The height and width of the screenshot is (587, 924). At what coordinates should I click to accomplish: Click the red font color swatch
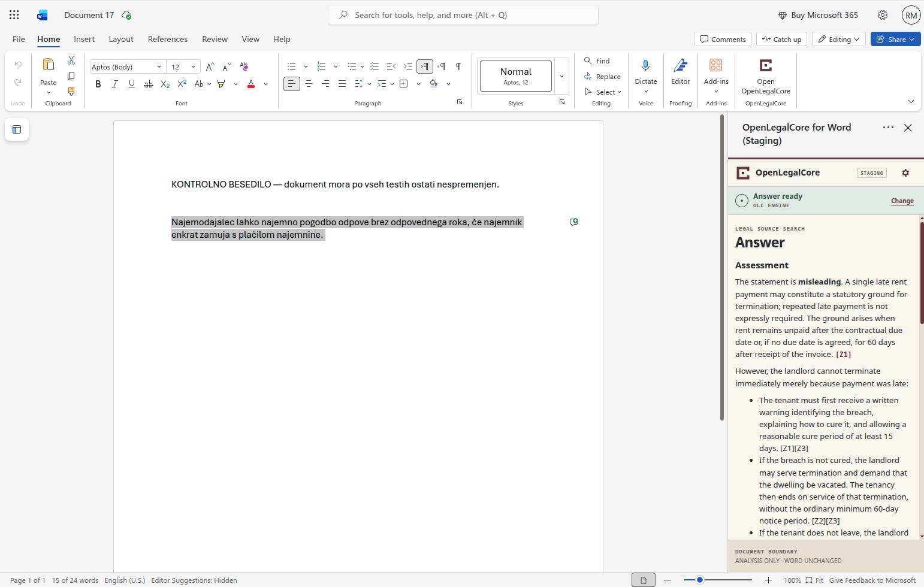(251, 84)
